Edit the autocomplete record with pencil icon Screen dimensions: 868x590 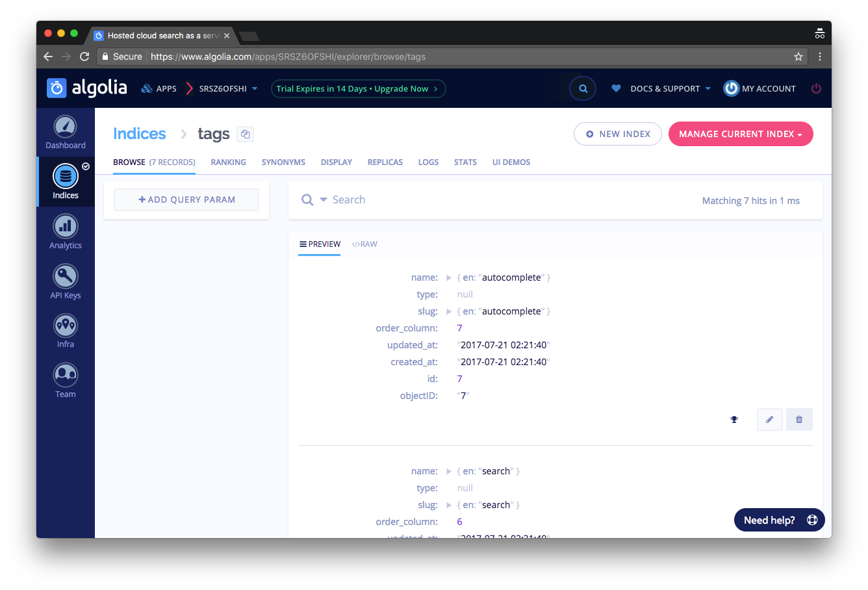[x=769, y=419]
